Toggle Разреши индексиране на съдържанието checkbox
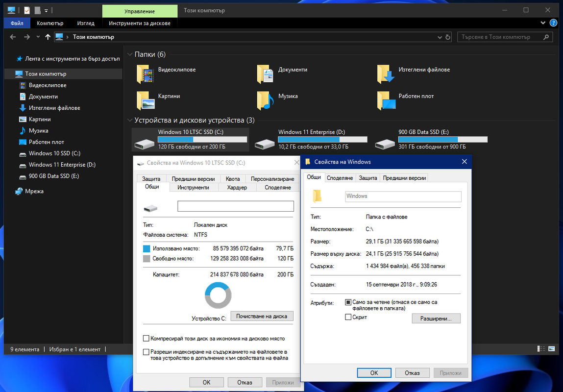 pos(146,352)
